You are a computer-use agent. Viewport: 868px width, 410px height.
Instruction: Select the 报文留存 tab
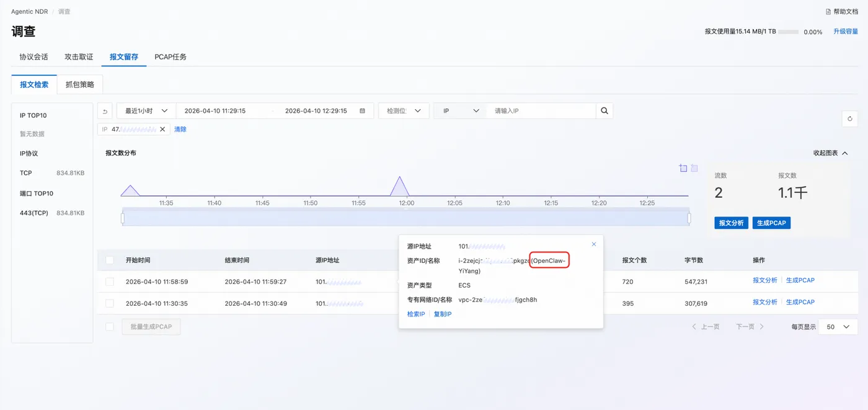tap(124, 57)
